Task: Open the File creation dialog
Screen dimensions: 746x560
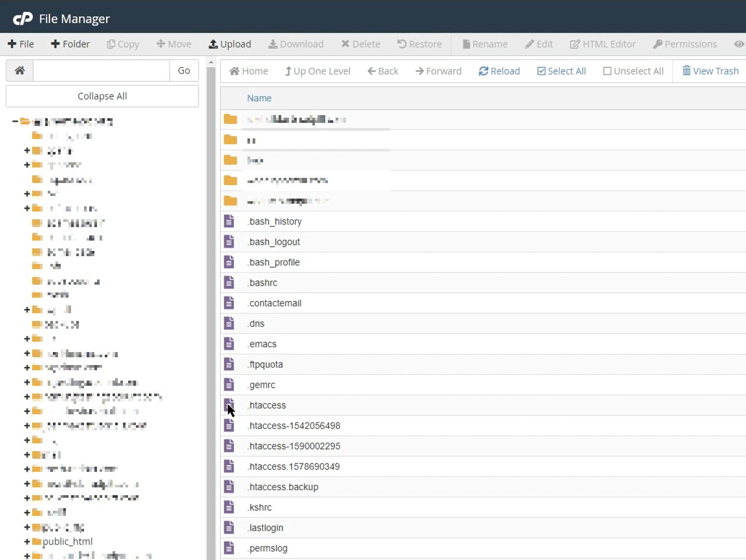Action: tap(21, 44)
